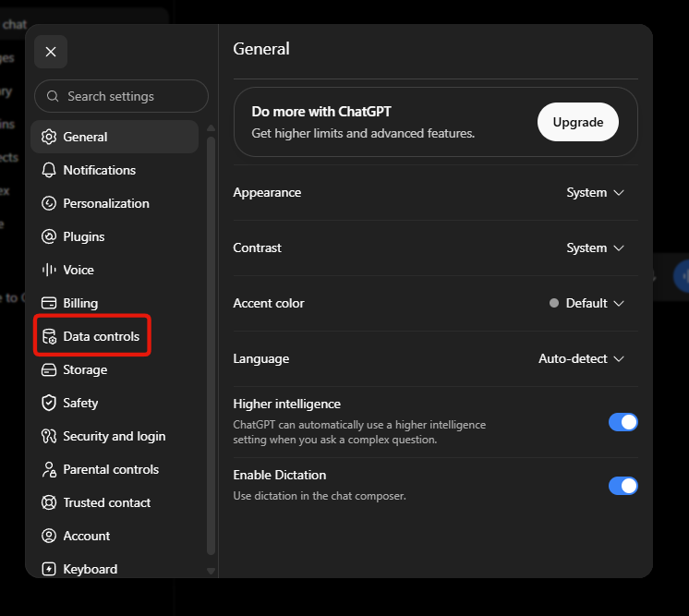Click the Security and login key icon
Viewport: 689px width, 616px height.
(x=49, y=436)
